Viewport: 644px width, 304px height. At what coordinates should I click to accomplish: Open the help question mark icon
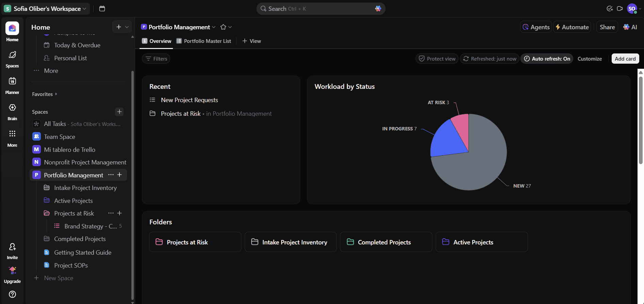[x=12, y=294]
